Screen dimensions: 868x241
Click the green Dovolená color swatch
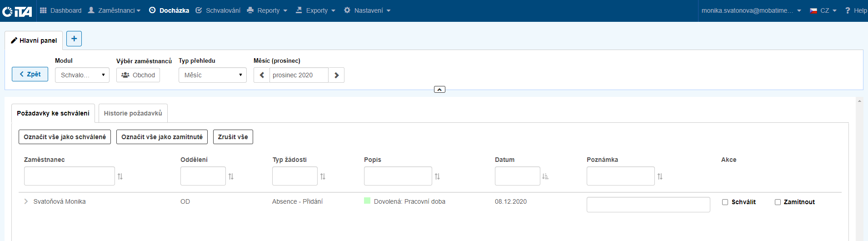367,201
